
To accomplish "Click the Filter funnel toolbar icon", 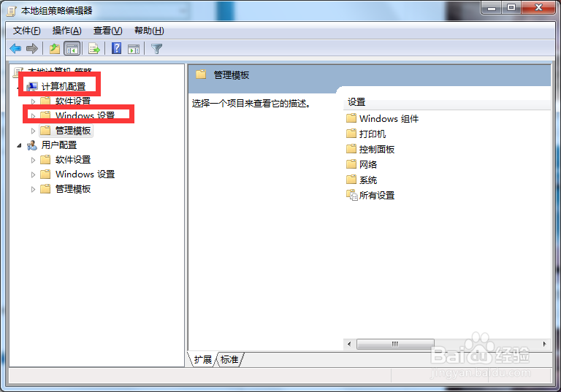I will click(x=157, y=48).
